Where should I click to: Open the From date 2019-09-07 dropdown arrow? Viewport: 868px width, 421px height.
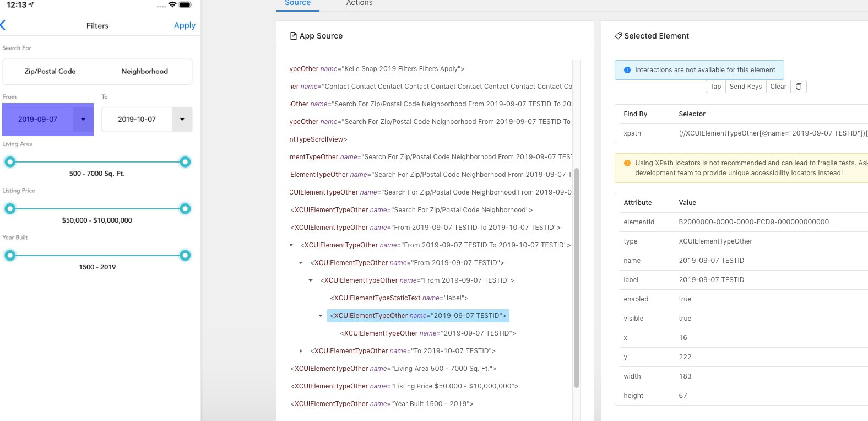(x=83, y=119)
